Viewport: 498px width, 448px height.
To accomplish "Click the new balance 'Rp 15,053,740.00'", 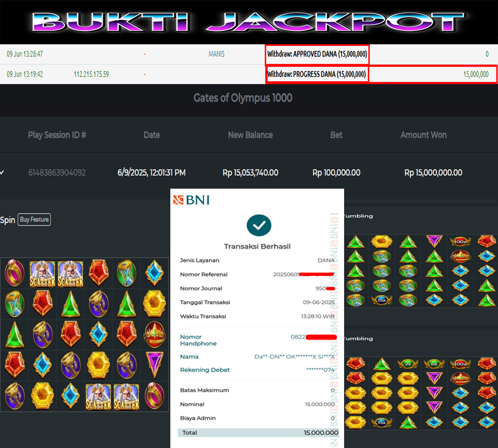I will tap(250, 173).
